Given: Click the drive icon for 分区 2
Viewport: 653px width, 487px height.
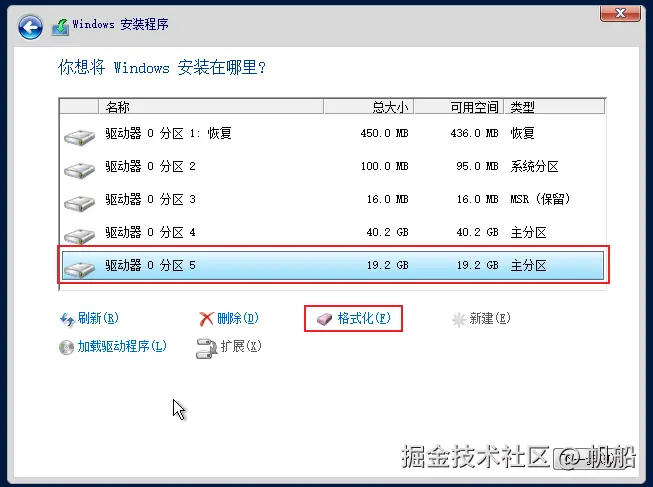Looking at the screenshot, I should (79, 170).
